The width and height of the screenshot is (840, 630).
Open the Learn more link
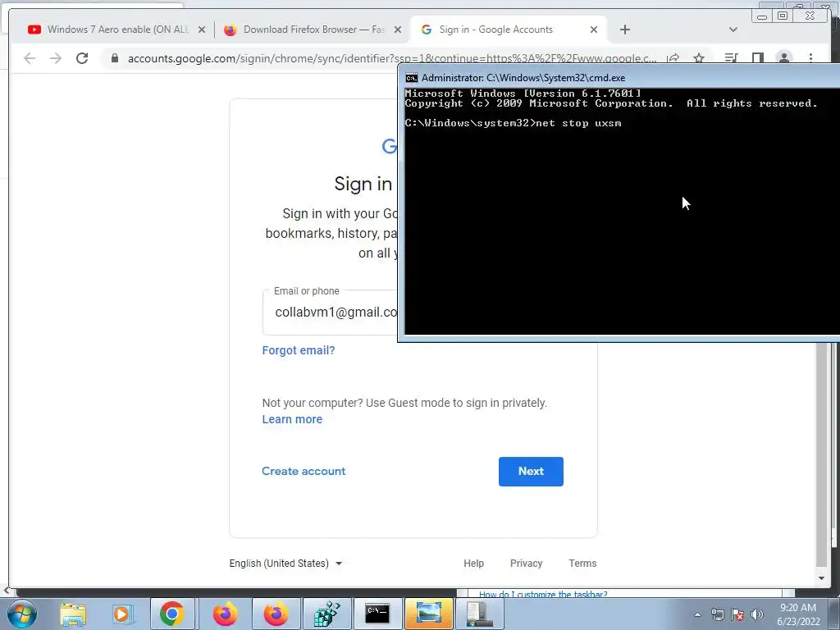click(292, 419)
